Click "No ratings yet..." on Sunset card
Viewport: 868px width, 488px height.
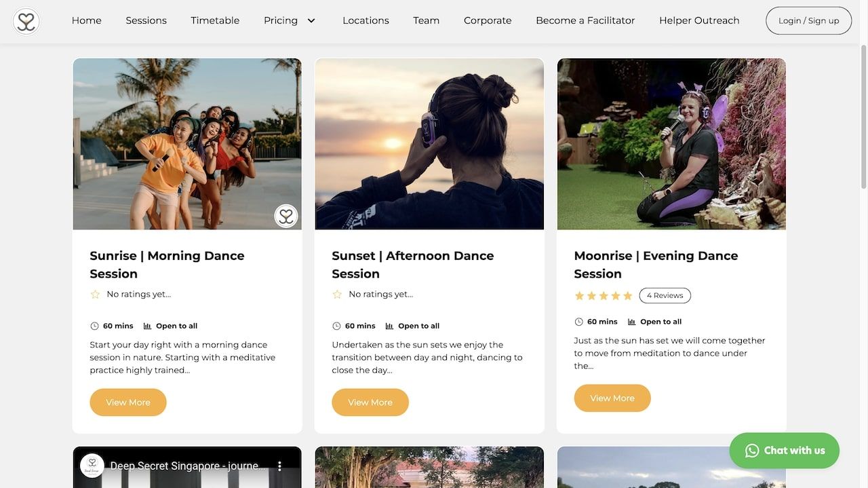[381, 294]
